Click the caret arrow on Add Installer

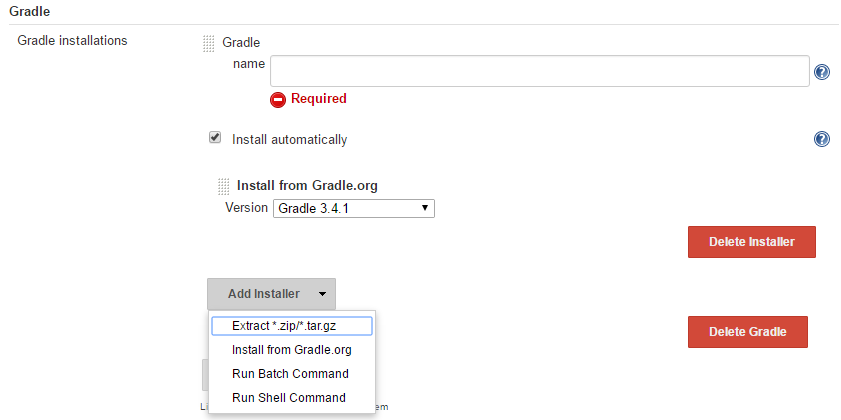click(322, 294)
